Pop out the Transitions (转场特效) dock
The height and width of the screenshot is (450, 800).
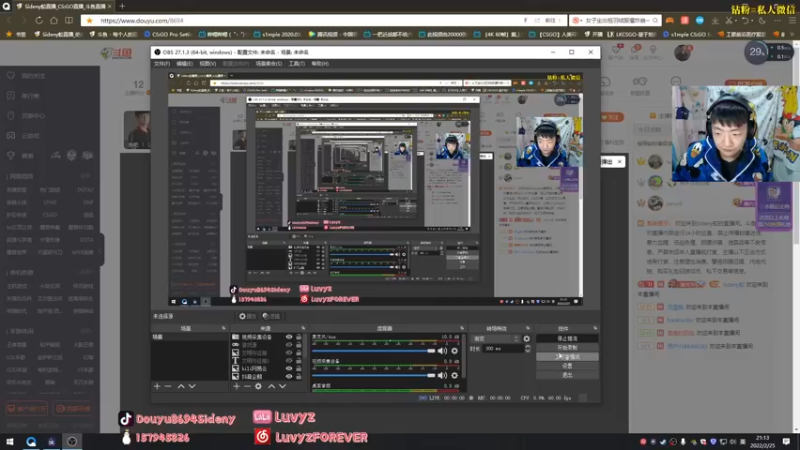coord(528,328)
